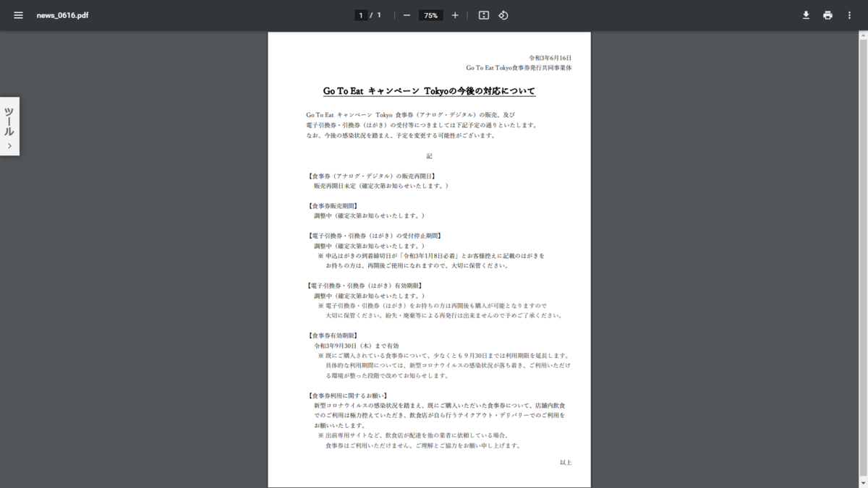Click the news_0616.pdf file title
The width and height of the screenshot is (868, 488).
63,15
